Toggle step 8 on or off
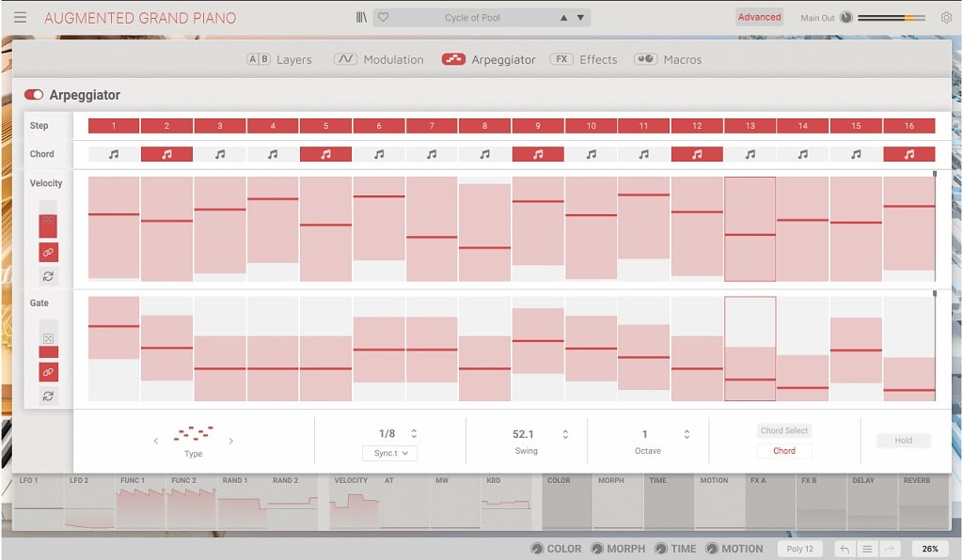 tap(484, 126)
